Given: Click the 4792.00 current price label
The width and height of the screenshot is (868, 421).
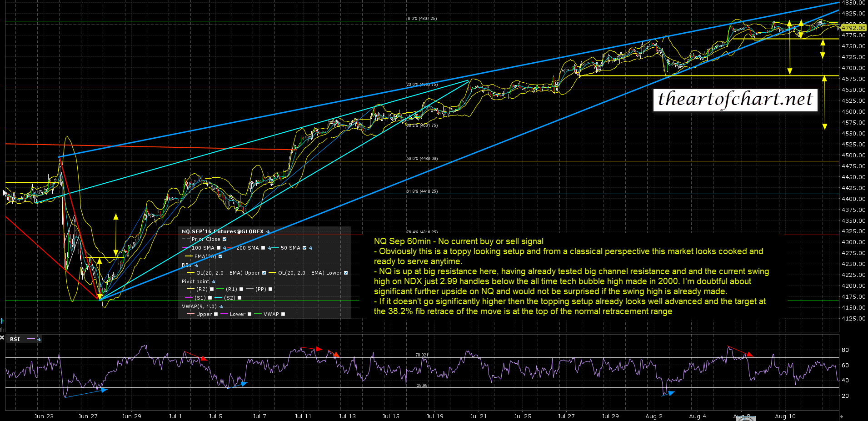Looking at the screenshot, I should pos(853,28).
